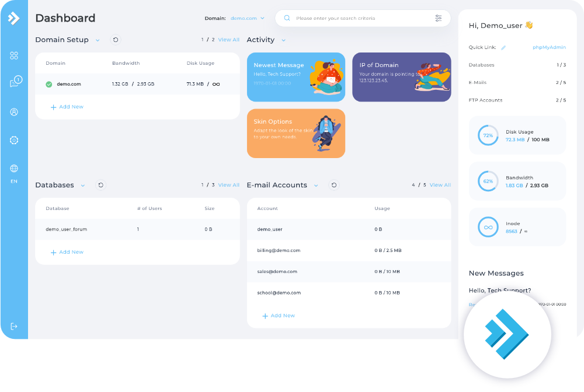
Task: Expand the Activity section dropdown
Action: pyautogui.click(x=284, y=40)
